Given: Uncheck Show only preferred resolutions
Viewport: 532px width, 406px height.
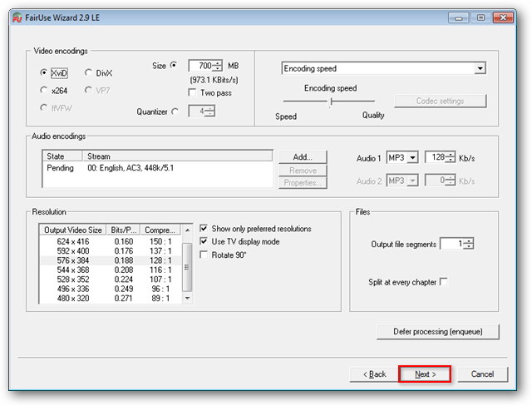Looking at the screenshot, I should 204,228.
